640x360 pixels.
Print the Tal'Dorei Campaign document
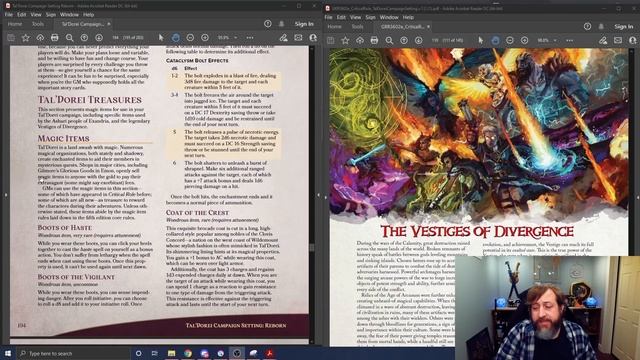[55, 38]
